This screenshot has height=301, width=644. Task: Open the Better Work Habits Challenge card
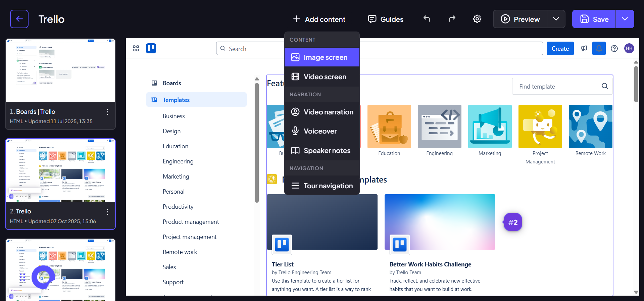click(x=440, y=243)
